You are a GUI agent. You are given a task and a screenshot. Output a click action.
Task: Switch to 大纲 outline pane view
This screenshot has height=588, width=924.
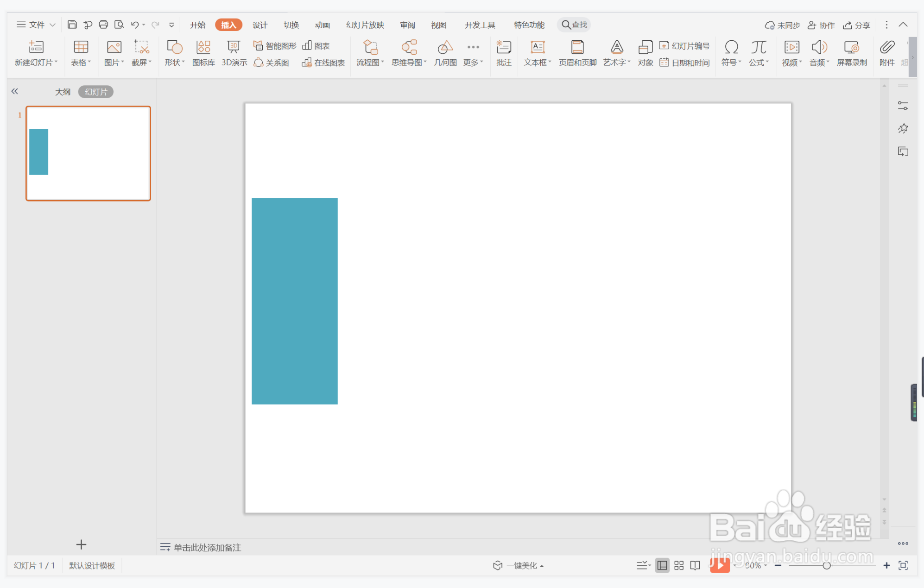(x=63, y=92)
